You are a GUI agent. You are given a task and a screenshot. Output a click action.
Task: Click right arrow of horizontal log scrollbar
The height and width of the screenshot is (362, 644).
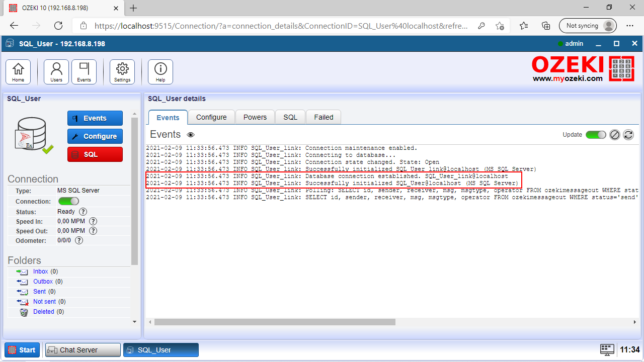pyautogui.click(x=635, y=322)
